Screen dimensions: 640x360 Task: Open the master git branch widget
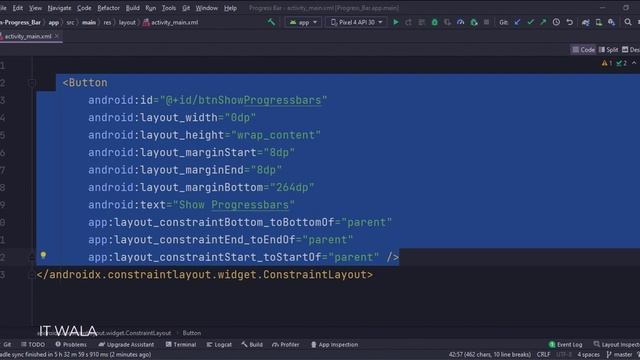620,355
